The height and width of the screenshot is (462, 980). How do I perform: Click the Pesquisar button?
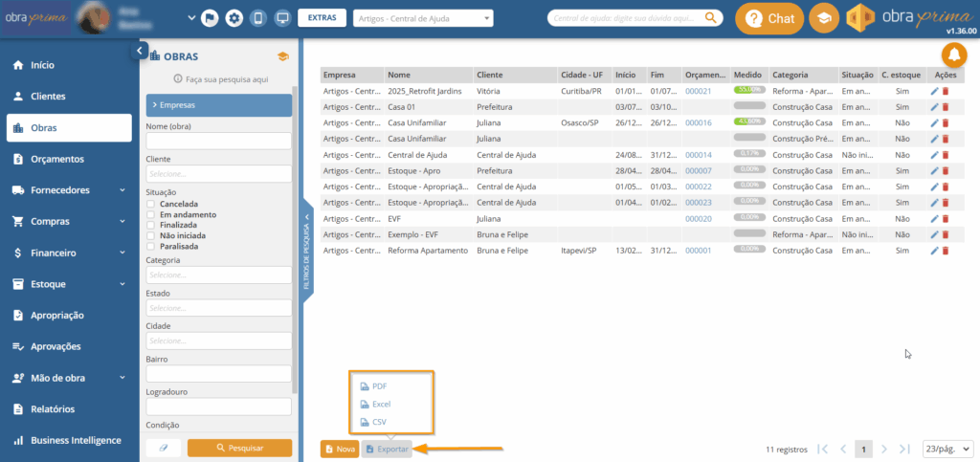(x=240, y=449)
